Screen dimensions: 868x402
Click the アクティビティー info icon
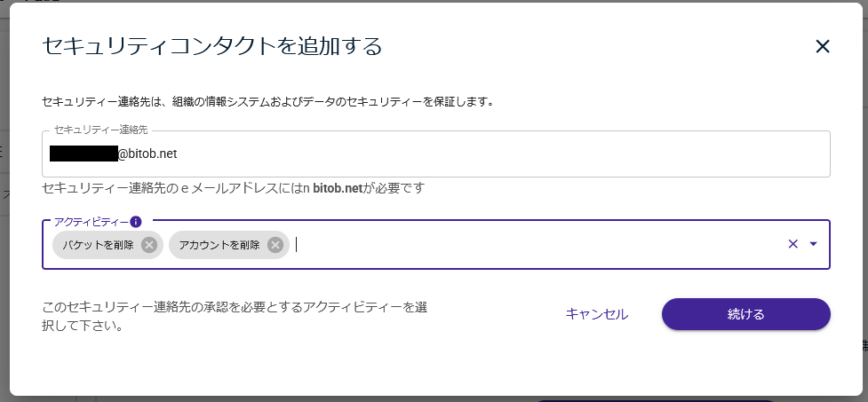coord(136,222)
